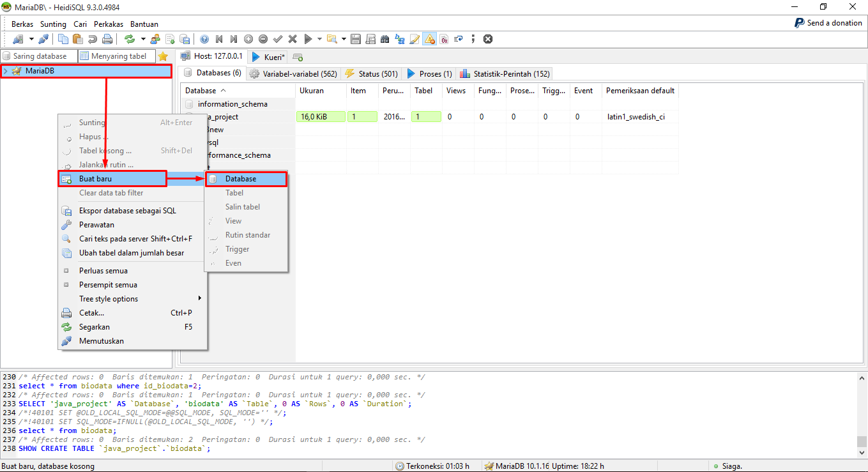This screenshot has width=868, height=472.
Task: Toggle the semicolon delimiter button
Action: 473,39
